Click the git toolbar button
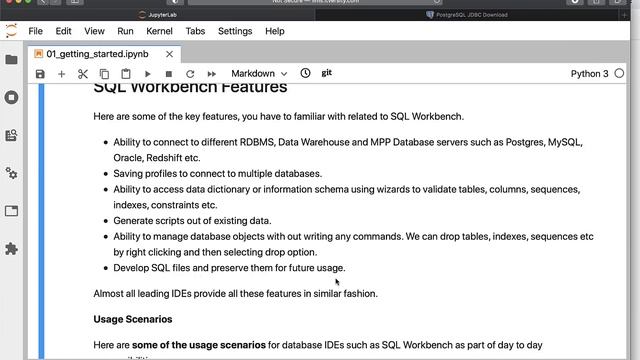Screen dimensions: 640x360 (327, 73)
